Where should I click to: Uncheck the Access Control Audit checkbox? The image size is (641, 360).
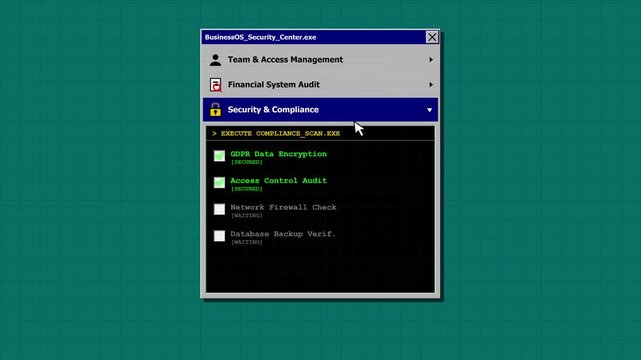click(x=219, y=182)
